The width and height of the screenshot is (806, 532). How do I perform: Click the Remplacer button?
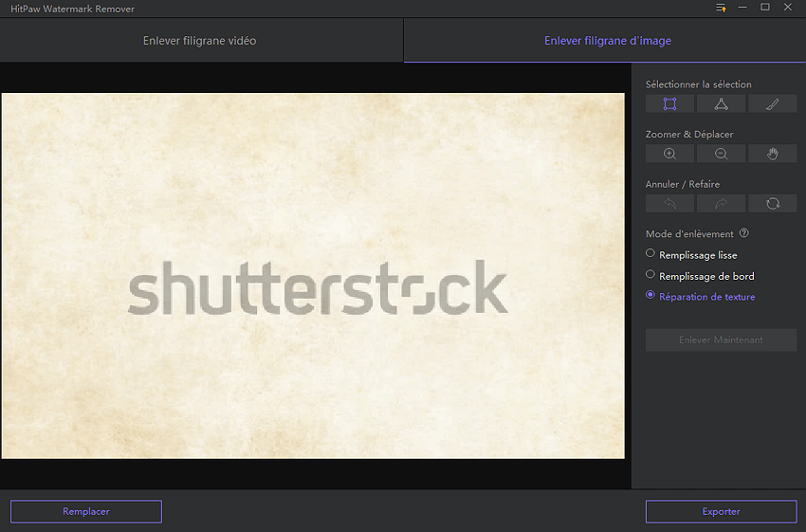[x=86, y=511]
